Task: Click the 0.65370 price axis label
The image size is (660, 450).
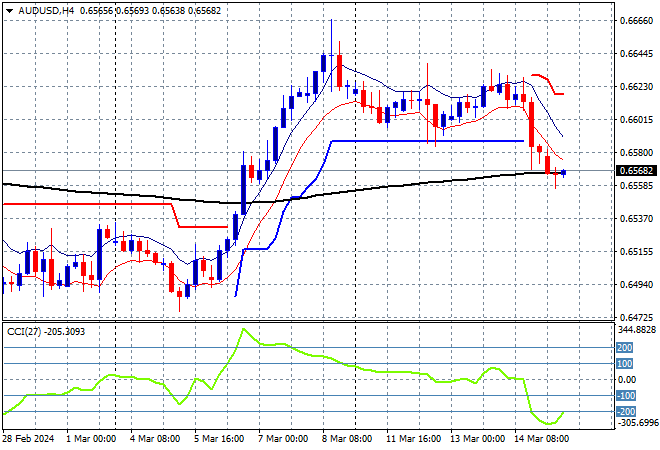Action: pyautogui.click(x=636, y=218)
